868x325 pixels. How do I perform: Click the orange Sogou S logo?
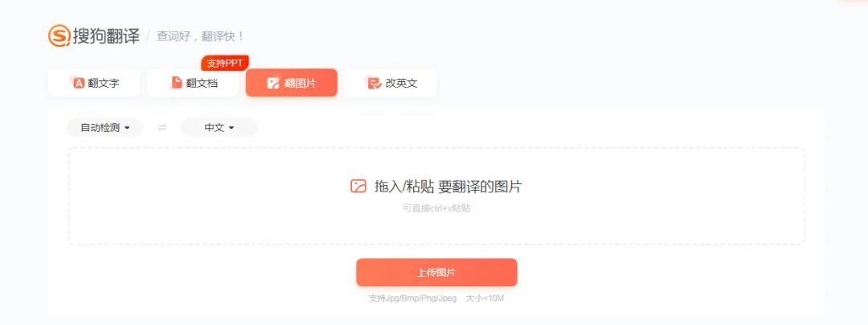tap(59, 36)
